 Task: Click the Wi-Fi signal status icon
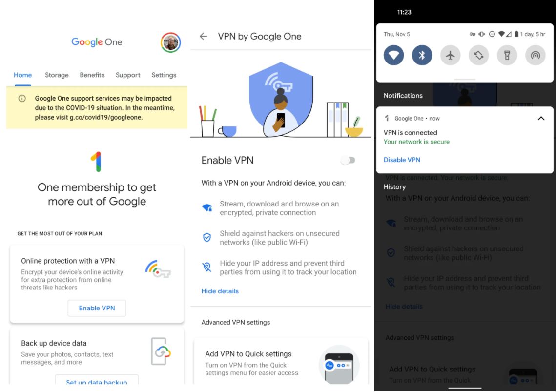click(x=501, y=34)
